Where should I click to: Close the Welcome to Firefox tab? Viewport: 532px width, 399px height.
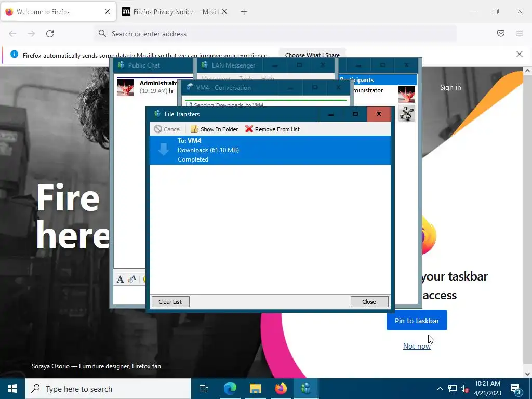click(108, 11)
